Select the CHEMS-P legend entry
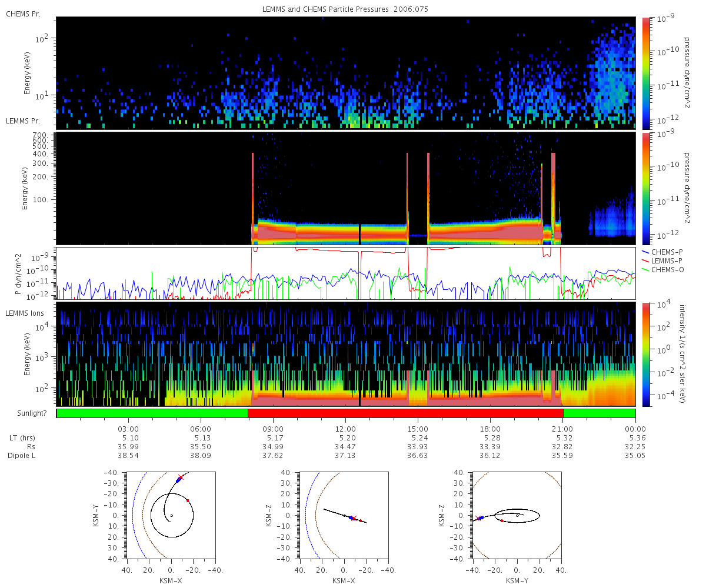Screen dimensions: 706x588 point(665,251)
